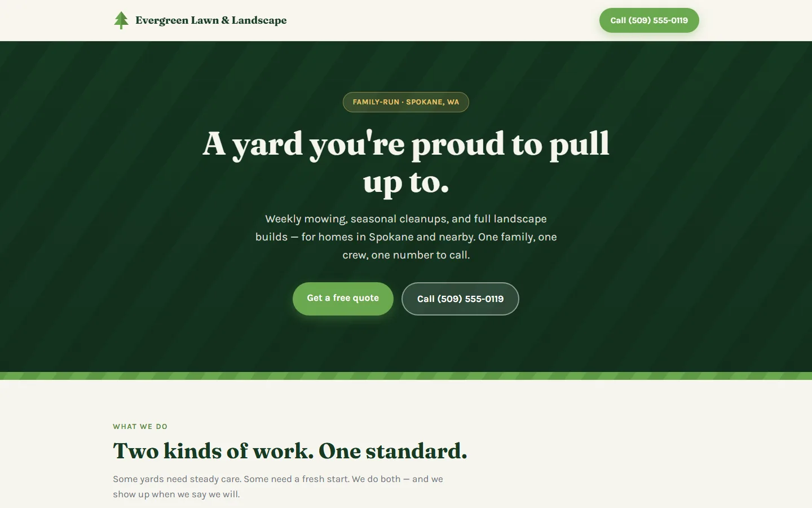This screenshot has height=508, width=812.
Task: Click the evergreen tree logo icon
Action: (121, 20)
